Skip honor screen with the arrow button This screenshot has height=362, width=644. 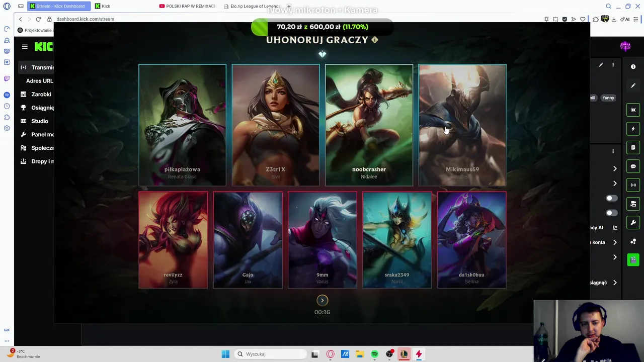322,300
